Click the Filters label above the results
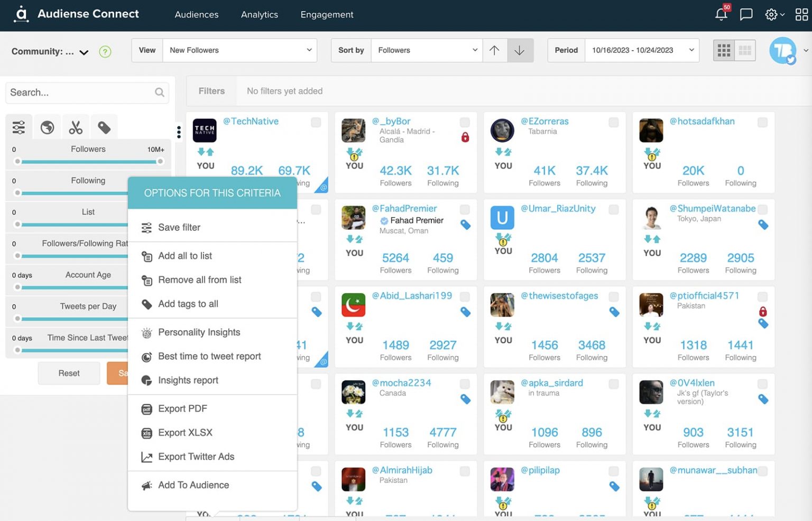This screenshot has height=521, width=812. point(211,91)
